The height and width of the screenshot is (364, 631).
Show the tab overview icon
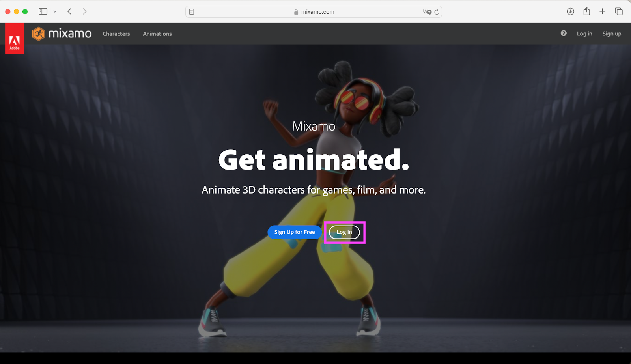tap(618, 11)
